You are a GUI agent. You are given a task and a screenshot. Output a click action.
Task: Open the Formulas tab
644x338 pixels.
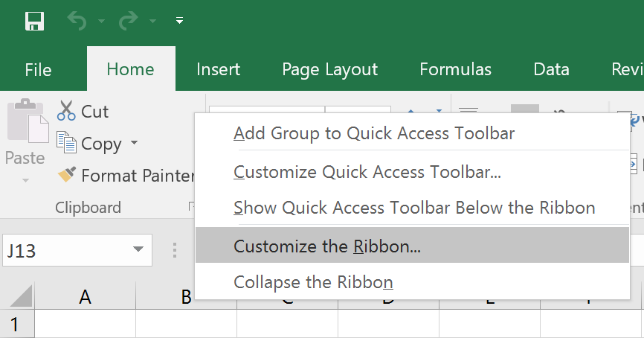click(455, 70)
